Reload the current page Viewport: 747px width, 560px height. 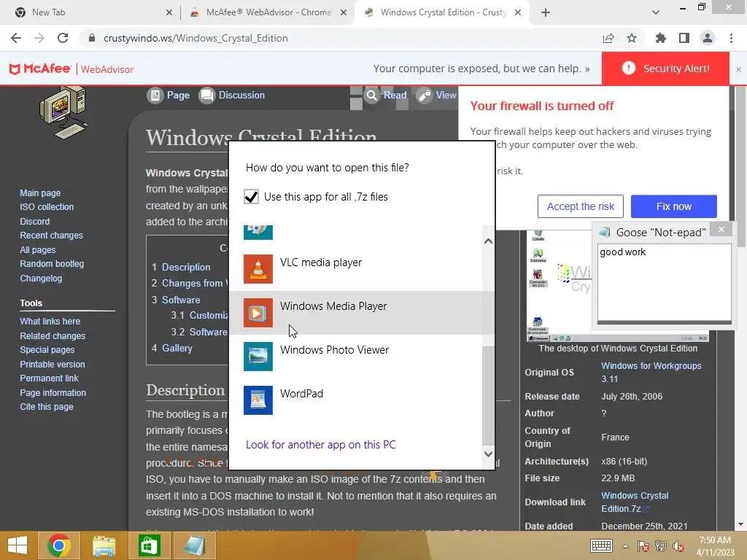coord(63,38)
